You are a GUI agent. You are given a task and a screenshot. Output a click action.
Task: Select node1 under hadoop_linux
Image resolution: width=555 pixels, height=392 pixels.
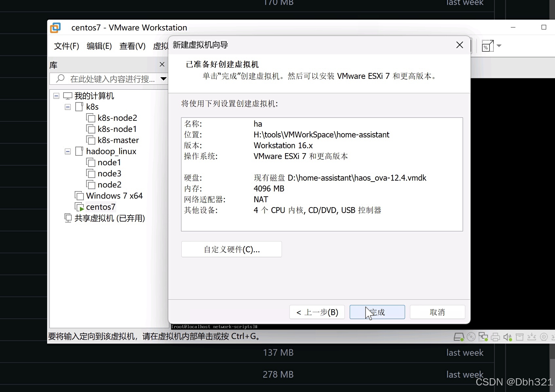pos(109,162)
